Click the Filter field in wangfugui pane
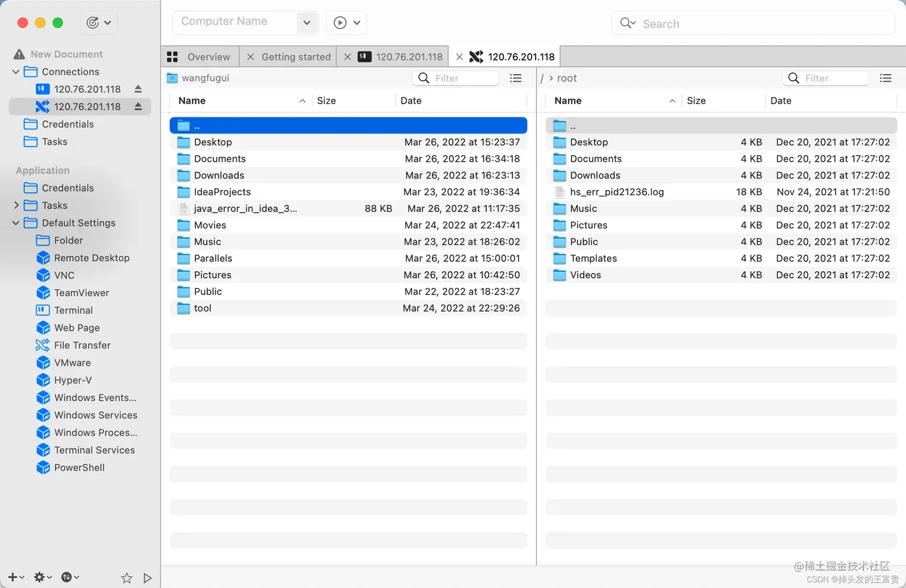Viewport: 906px width, 588px height. (456, 78)
